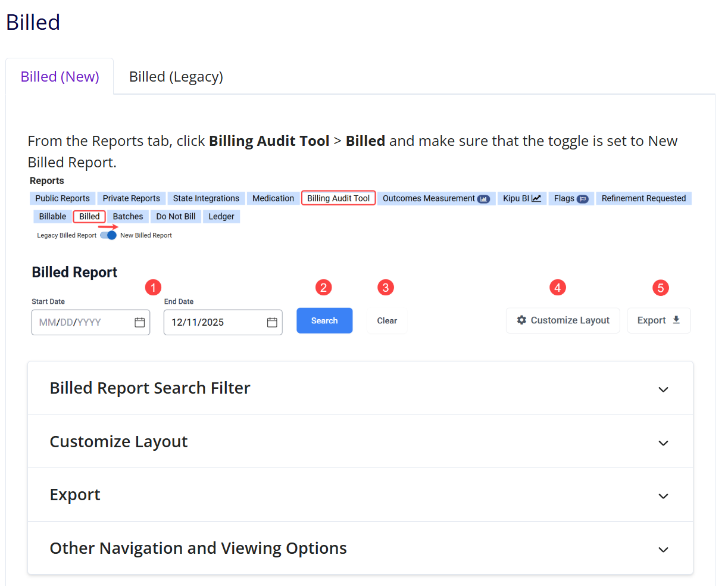This screenshot has height=586, width=728.
Task: Switch to the Billed (Legacy) tab
Action: click(176, 77)
